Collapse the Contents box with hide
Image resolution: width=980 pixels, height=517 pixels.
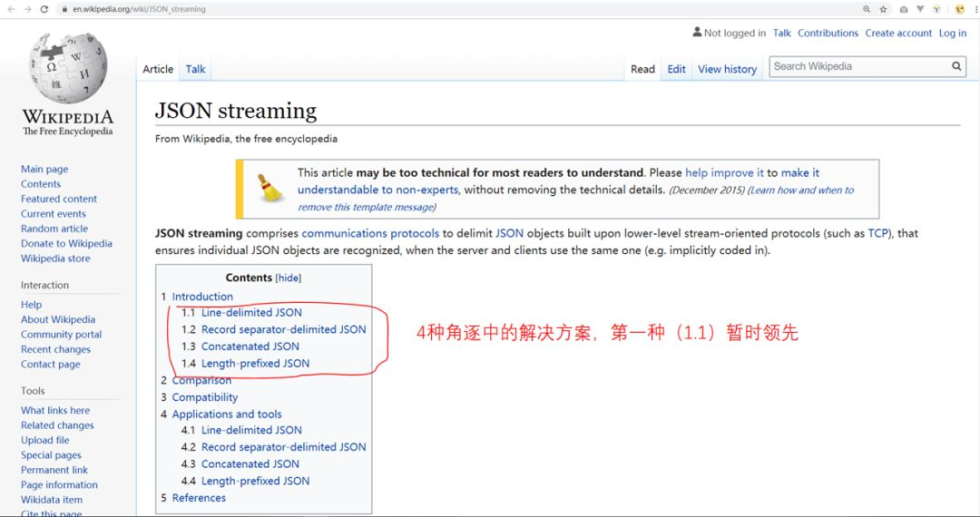tap(289, 278)
